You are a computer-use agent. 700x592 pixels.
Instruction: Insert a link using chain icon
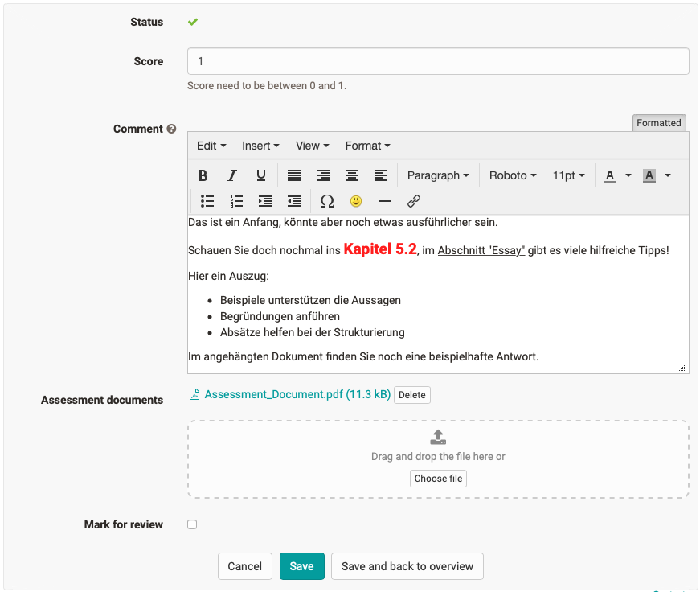click(x=414, y=201)
